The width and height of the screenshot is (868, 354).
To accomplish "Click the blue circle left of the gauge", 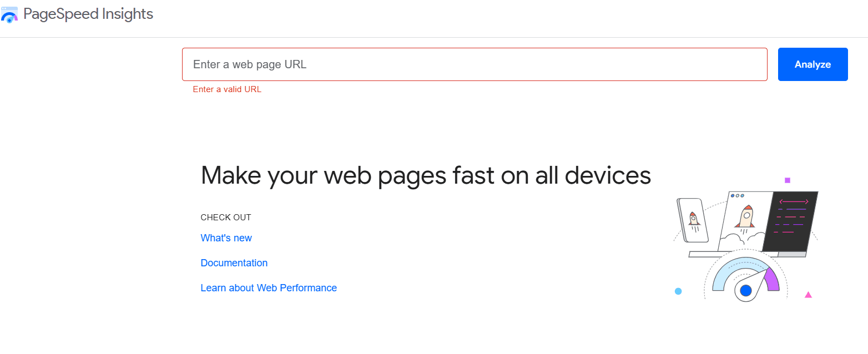I will point(679,291).
